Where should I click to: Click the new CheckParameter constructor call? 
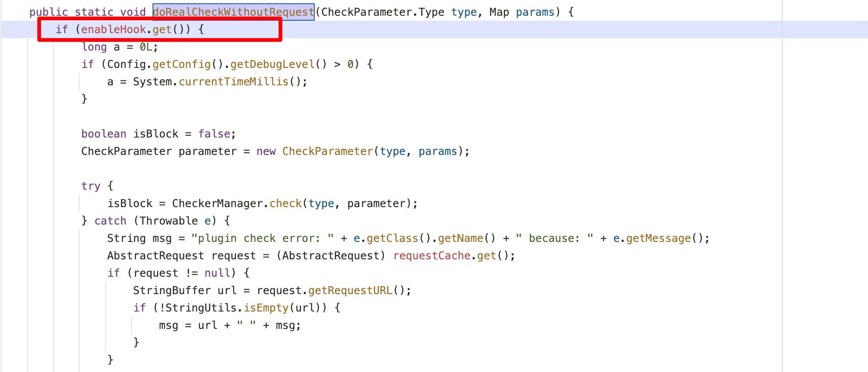327,151
